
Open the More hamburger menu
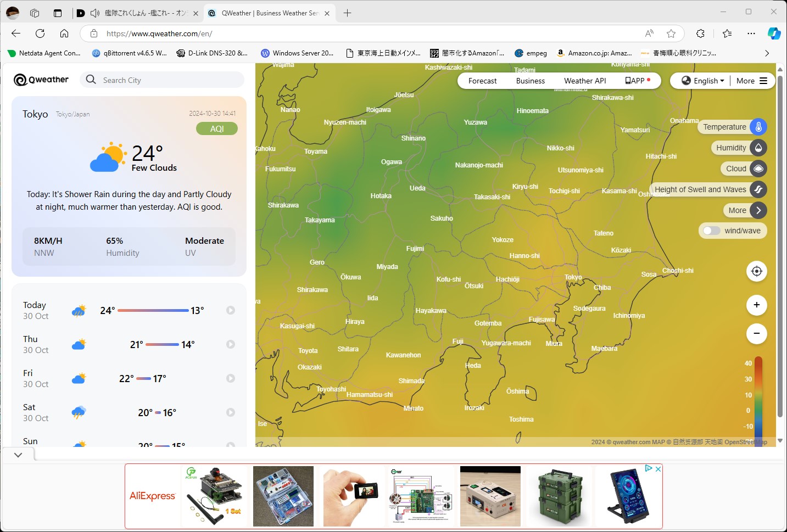coord(752,81)
